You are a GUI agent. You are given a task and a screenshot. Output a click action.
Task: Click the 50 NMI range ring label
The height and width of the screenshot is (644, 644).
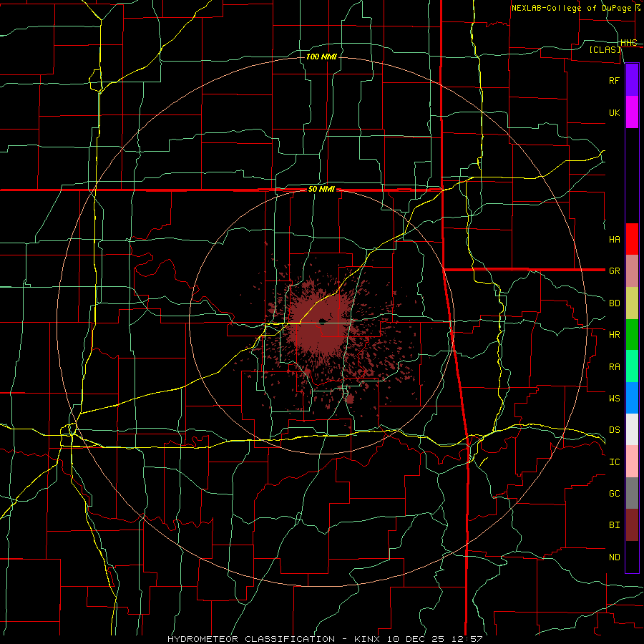321,190
